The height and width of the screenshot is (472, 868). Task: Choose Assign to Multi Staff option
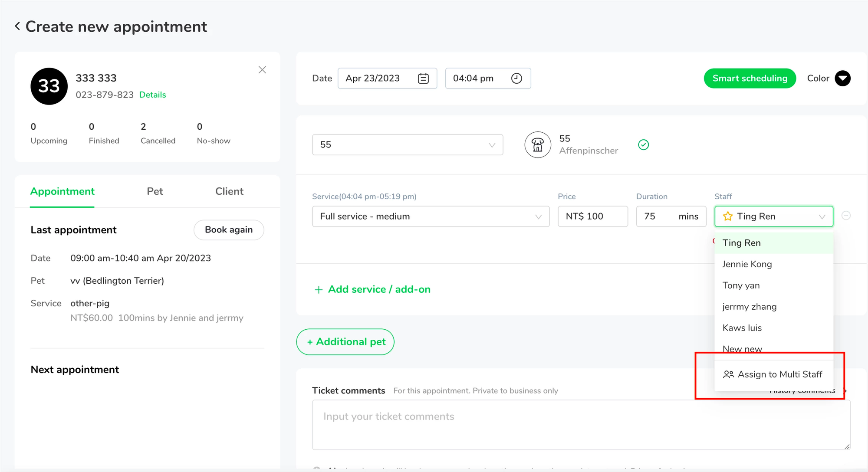pos(773,374)
